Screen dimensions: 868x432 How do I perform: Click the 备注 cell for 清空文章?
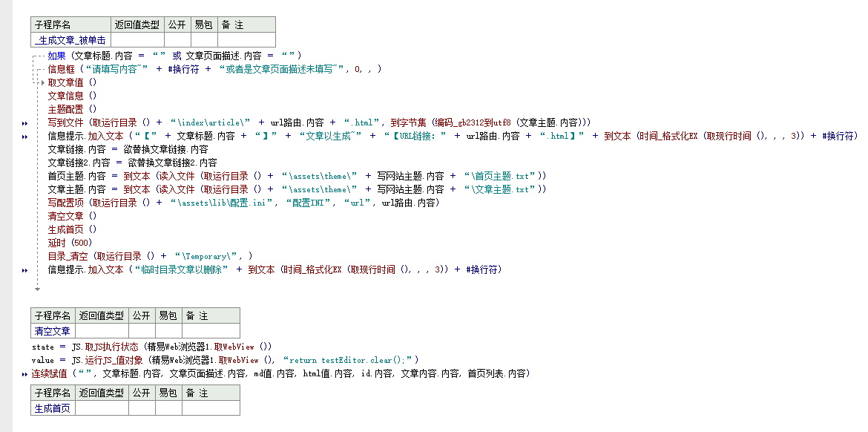click(211, 331)
